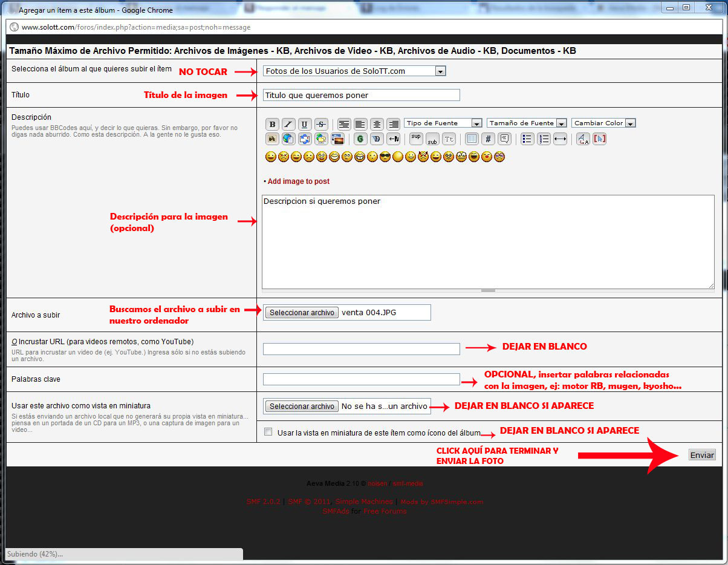Insert hyperlink globe icon

[x=288, y=139]
